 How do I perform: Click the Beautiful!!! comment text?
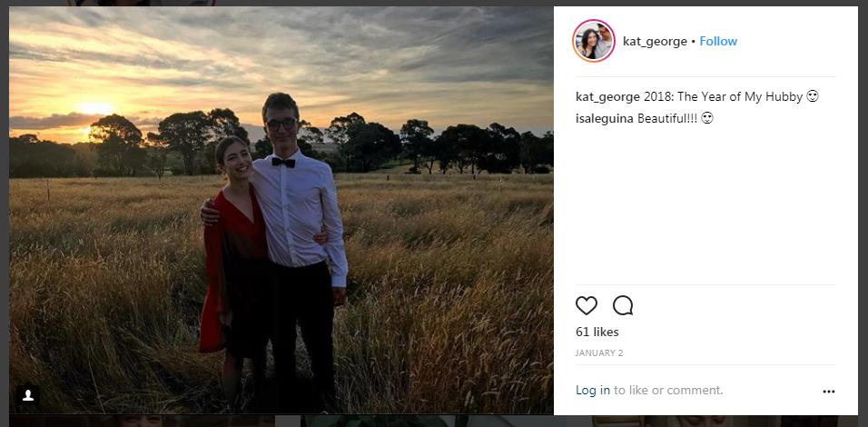[667, 118]
